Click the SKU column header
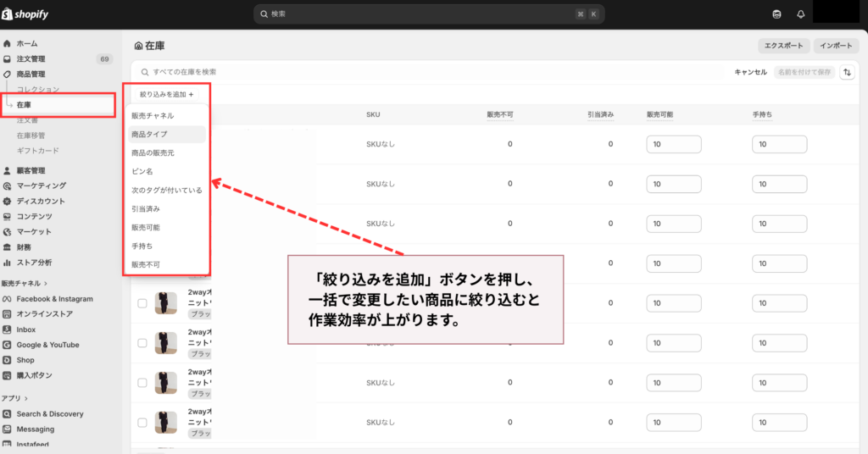The width and height of the screenshot is (868, 454). pos(373,114)
